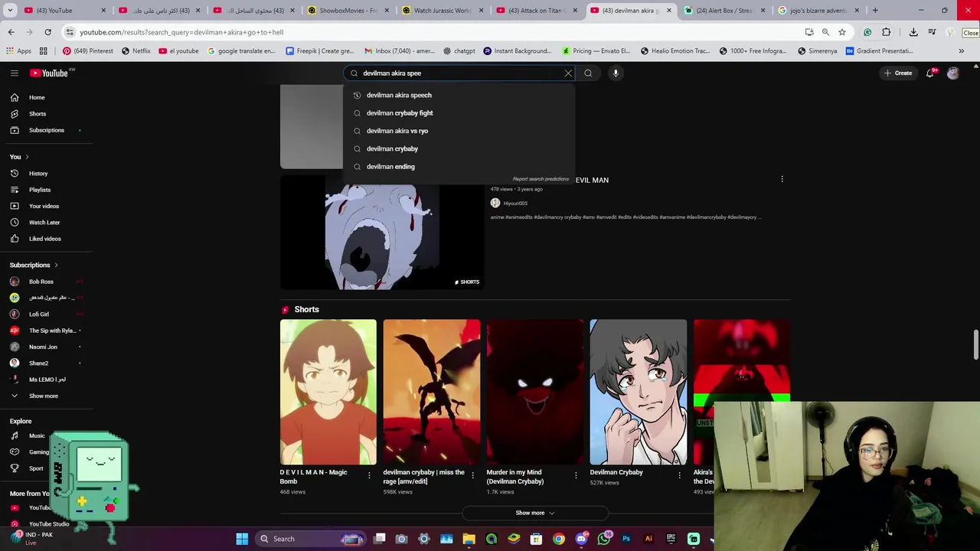Open the Netflix bookmark

(136, 51)
